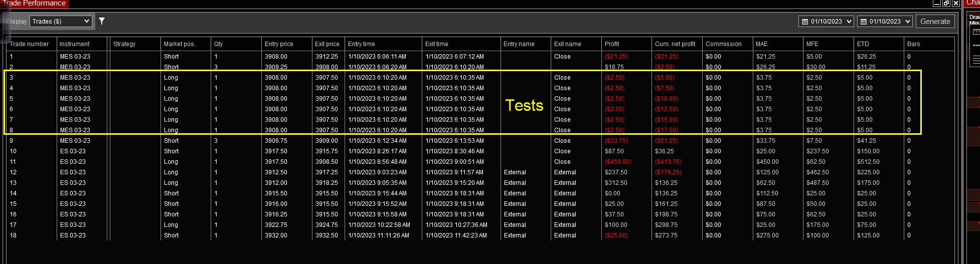Click the Entry name column header
Screen dimensions: 980x264
tap(519, 44)
